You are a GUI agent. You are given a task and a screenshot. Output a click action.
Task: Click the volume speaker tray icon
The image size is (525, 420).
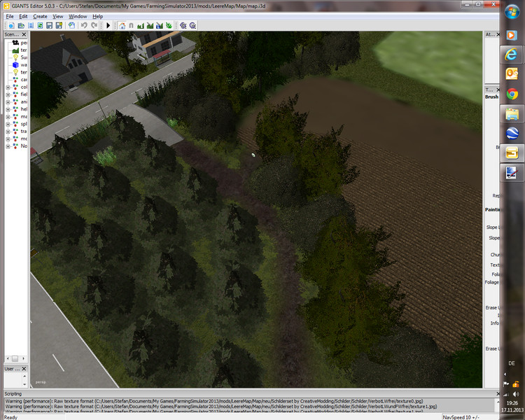pyautogui.click(x=516, y=394)
